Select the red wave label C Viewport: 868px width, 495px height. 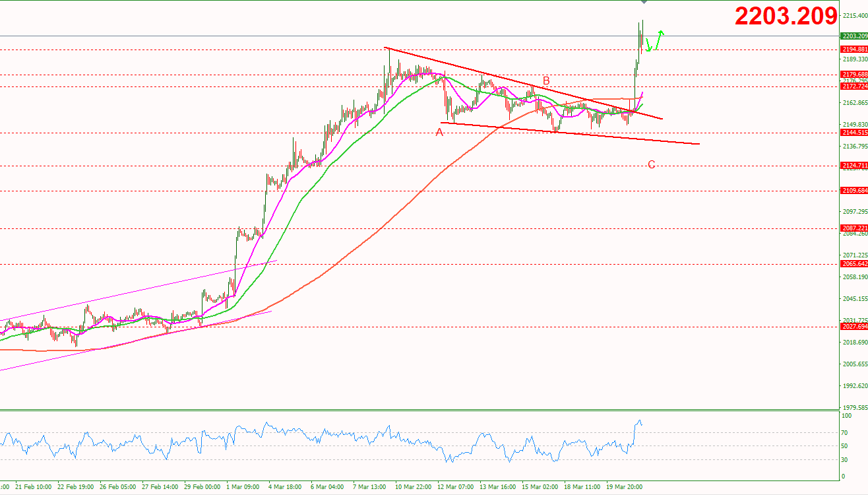(651, 164)
